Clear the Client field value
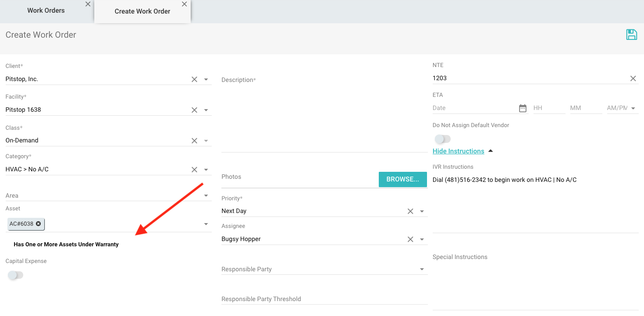The height and width of the screenshot is (316, 644). (194, 79)
